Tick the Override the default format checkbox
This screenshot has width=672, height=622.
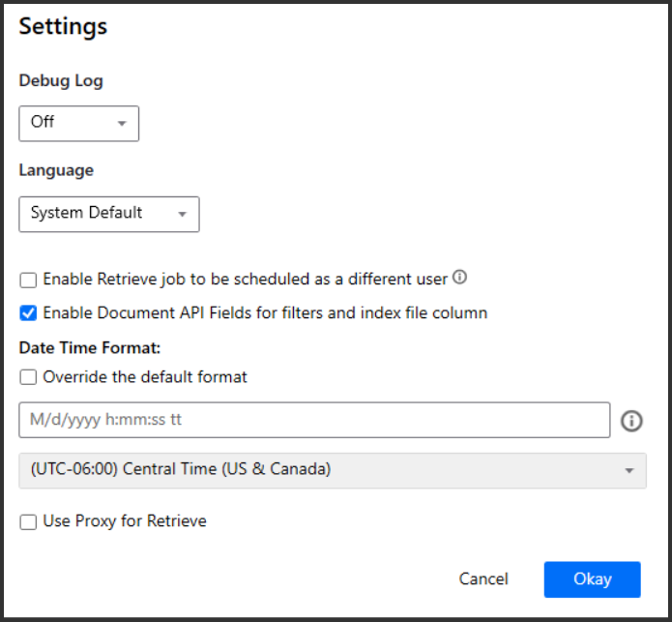(x=29, y=377)
